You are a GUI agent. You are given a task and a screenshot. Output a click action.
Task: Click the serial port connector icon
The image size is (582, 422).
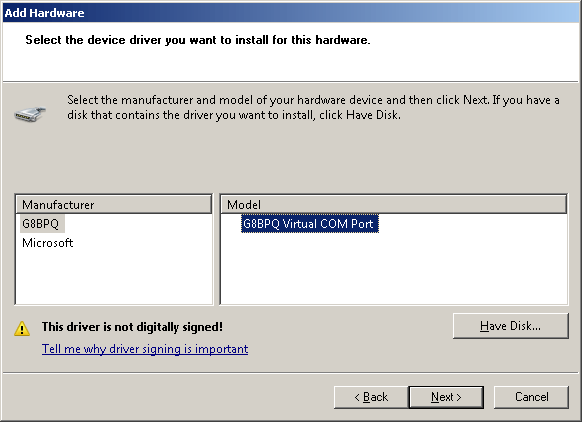[30, 114]
